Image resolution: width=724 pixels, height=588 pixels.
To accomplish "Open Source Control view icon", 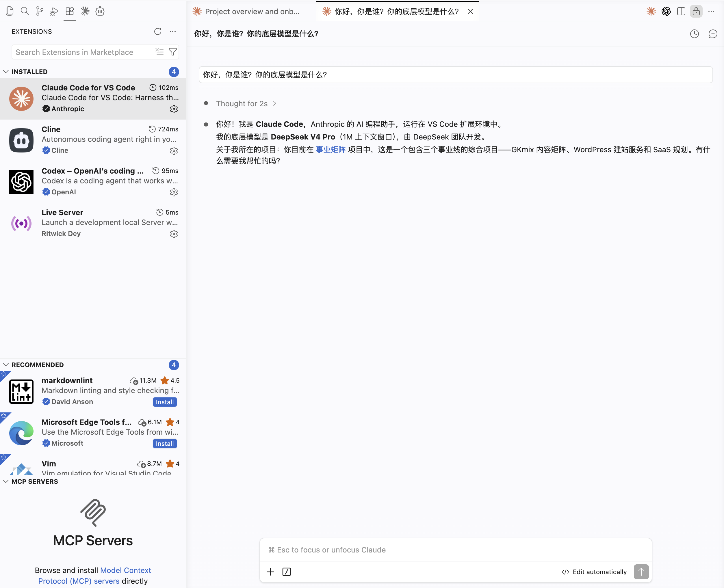I will [x=40, y=11].
